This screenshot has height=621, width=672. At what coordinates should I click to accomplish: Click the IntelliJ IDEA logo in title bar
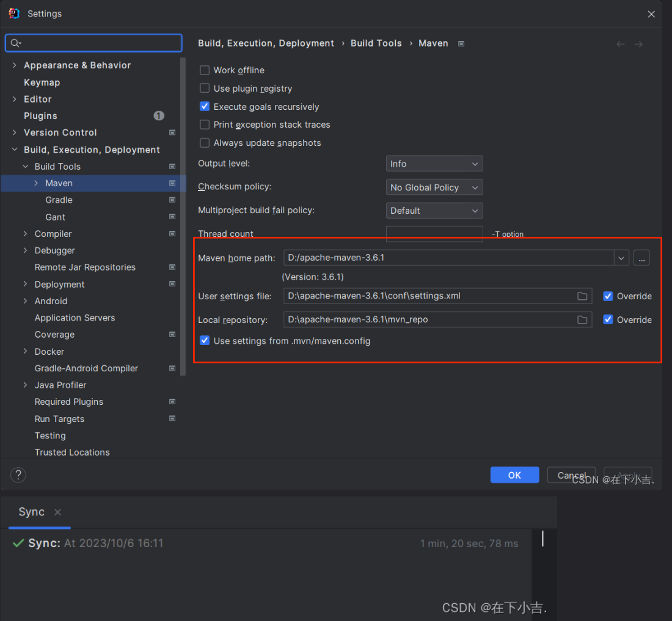(x=14, y=13)
